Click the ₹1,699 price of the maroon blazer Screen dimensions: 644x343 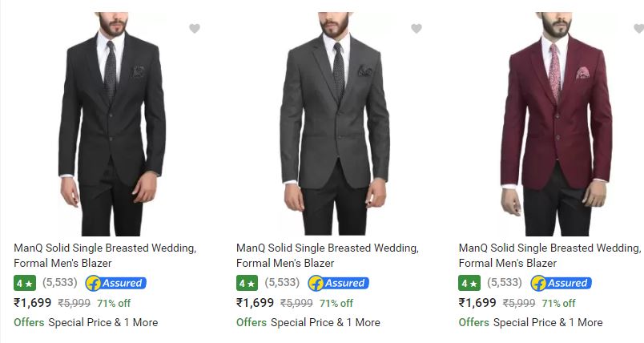(x=477, y=303)
